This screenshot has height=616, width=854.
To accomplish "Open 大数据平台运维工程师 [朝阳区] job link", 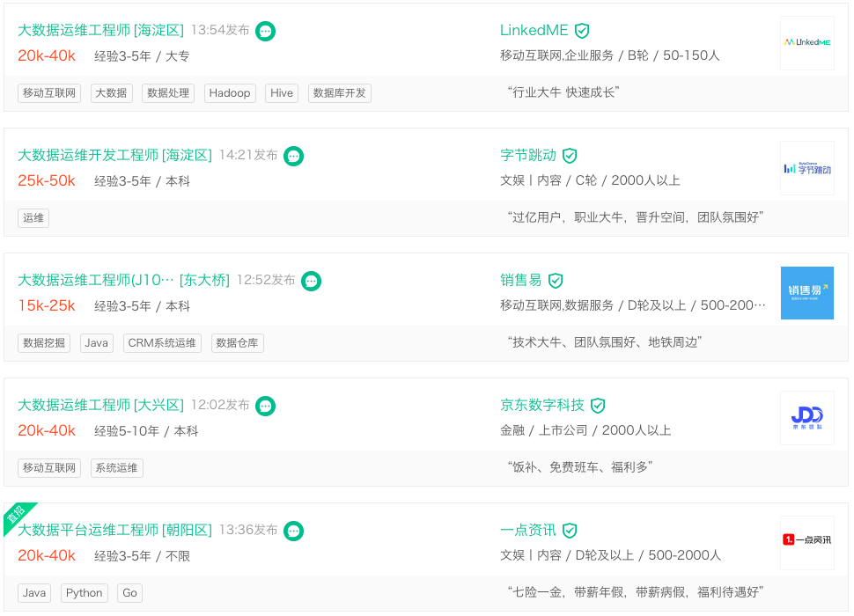I will [114, 531].
